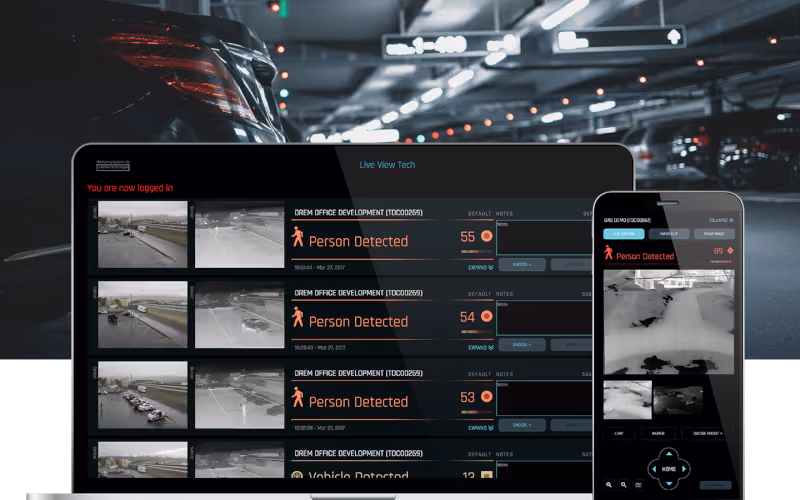The height and width of the screenshot is (500, 800).
Task: Select the third tab on the phone
Action: (x=714, y=234)
